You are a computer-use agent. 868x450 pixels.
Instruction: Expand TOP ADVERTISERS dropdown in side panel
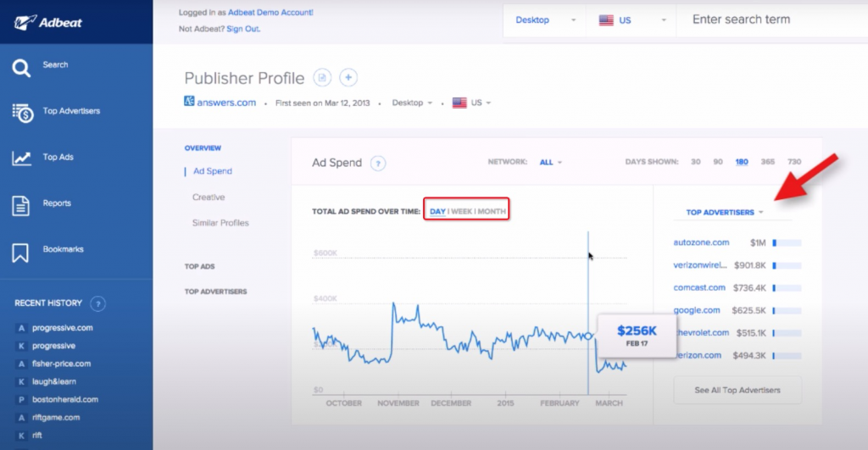tap(725, 213)
